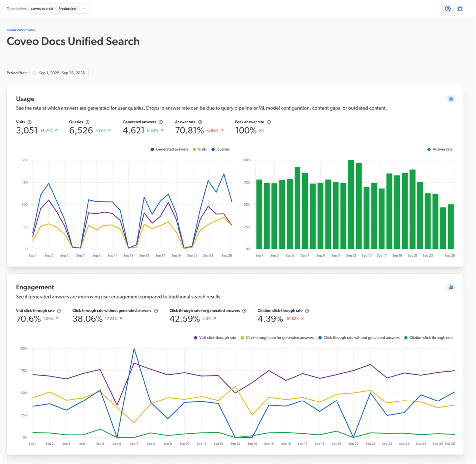Expand organization selector chevron arrow
The image size is (476, 464).
pos(84,9)
